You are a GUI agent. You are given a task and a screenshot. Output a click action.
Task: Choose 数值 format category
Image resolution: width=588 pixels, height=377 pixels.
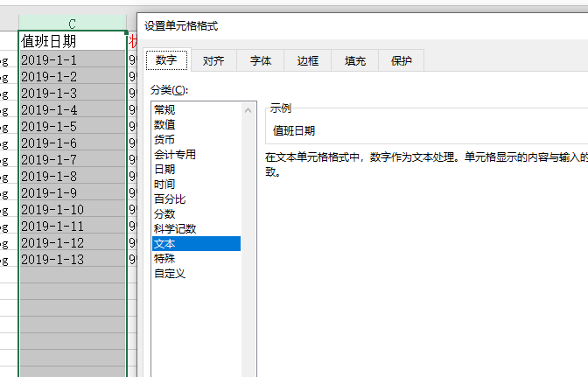point(164,125)
